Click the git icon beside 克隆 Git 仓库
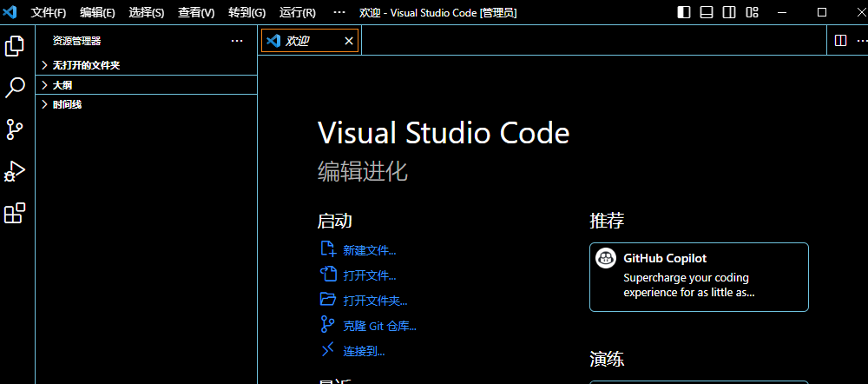The image size is (868, 384). click(x=326, y=324)
